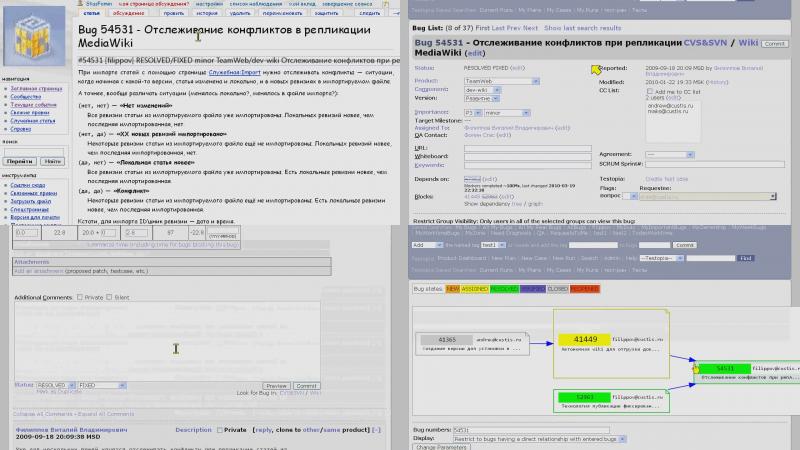
Task: Click the user icon beside StasFomin
Action: pyautogui.click(x=80, y=3)
